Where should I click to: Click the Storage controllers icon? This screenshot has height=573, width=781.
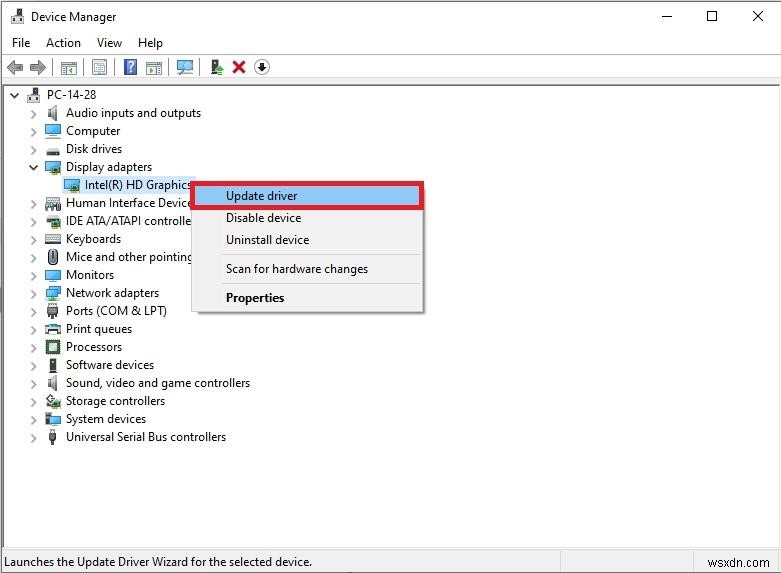(x=53, y=401)
